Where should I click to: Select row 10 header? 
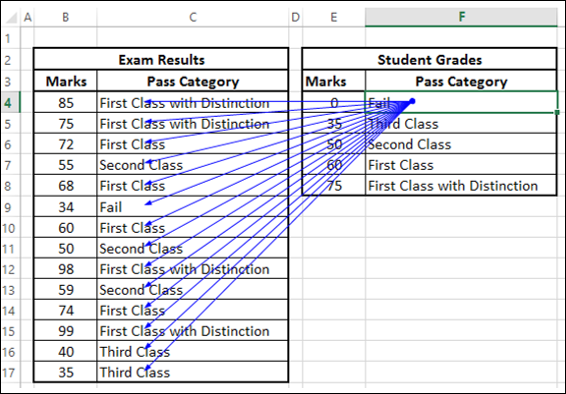tap(10, 228)
